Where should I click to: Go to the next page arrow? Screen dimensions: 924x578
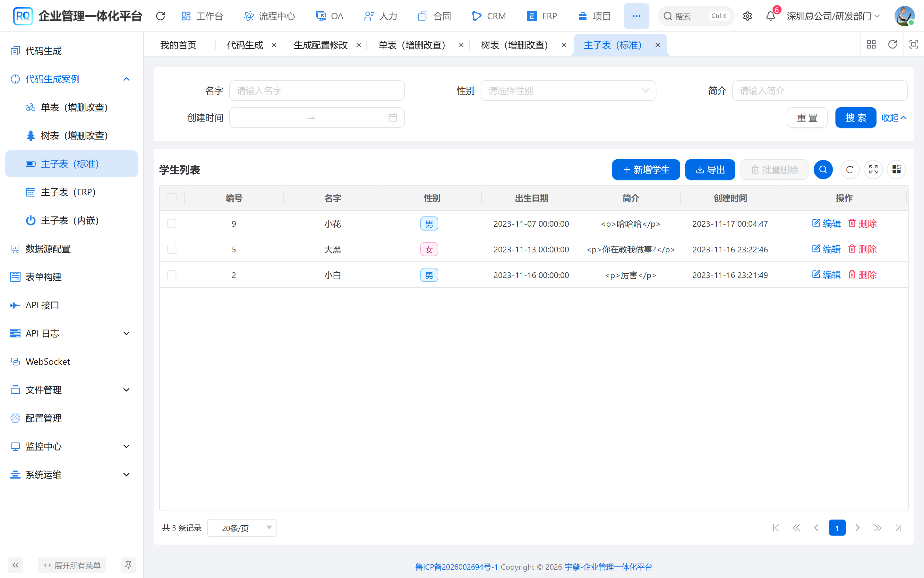click(858, 528)
